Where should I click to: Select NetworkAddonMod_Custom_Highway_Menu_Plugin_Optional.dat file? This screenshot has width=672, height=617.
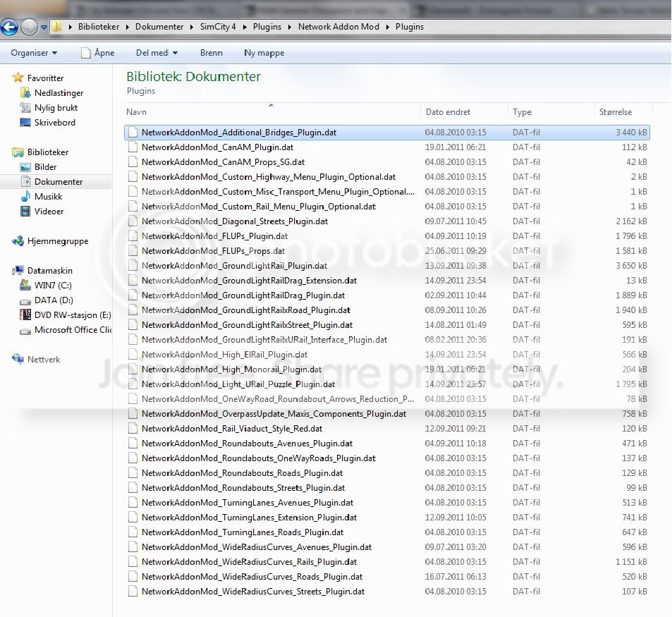[387, 176]
